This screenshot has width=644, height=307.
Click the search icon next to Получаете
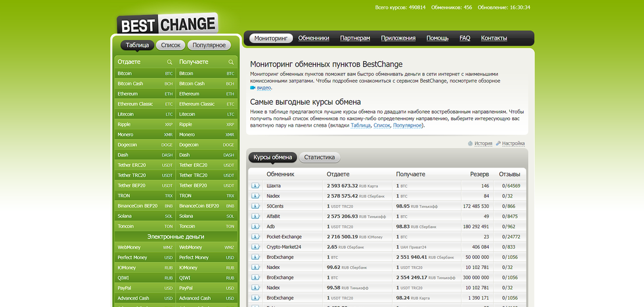tap(231, 62)
